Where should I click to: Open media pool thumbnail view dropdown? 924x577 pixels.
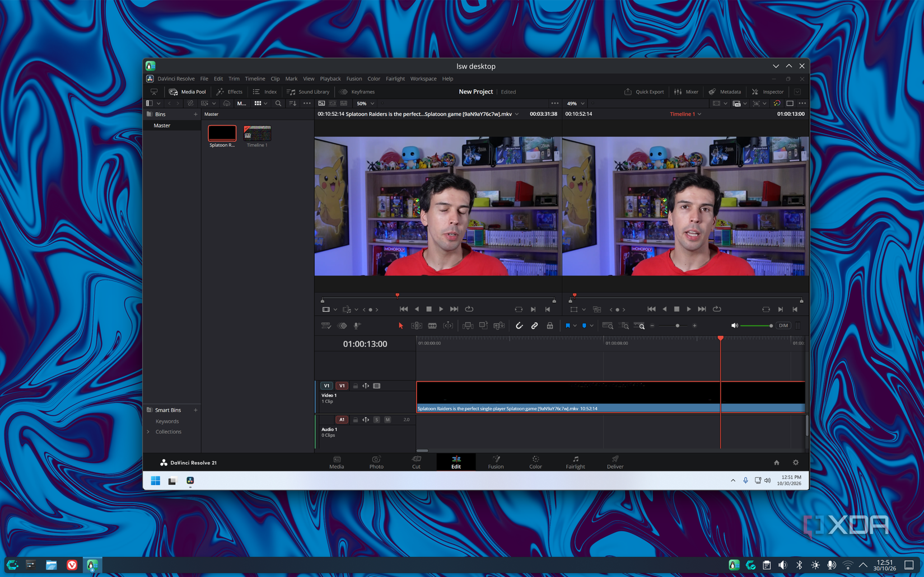coord(261,104)
